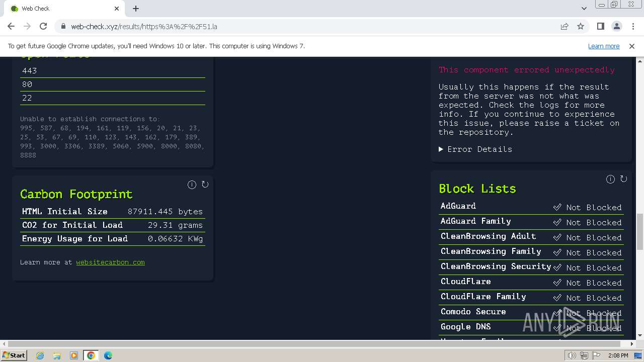Launch Microsoft Edge from taskbar
Screen dimensions: 644x362
108,355
